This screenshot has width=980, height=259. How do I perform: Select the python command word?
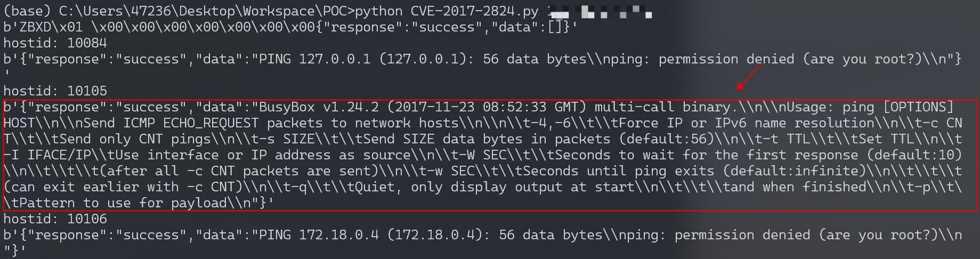378,11
